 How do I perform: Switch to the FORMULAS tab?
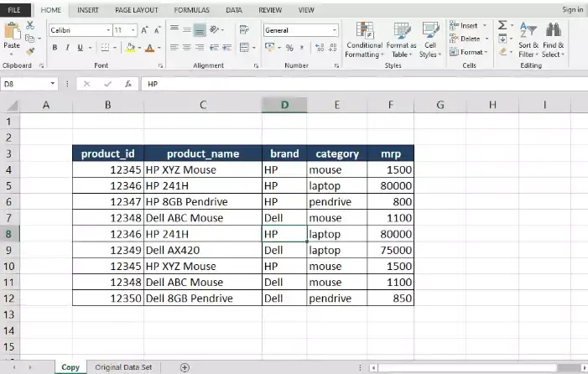click(191, 10)
